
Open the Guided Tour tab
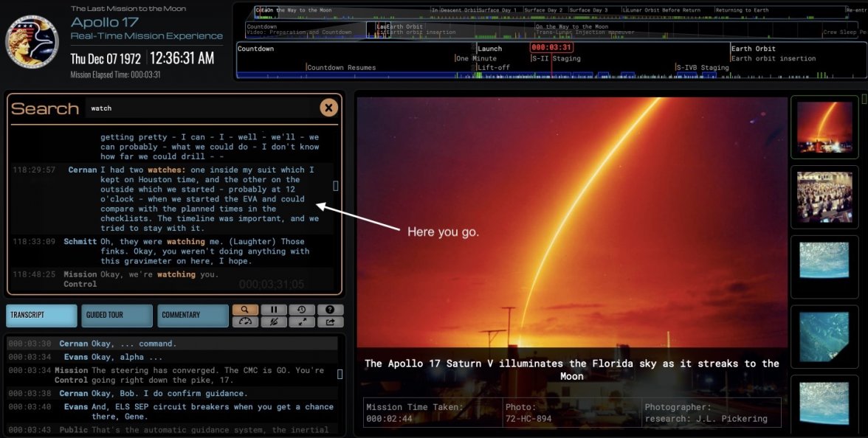tap(117, 315)
